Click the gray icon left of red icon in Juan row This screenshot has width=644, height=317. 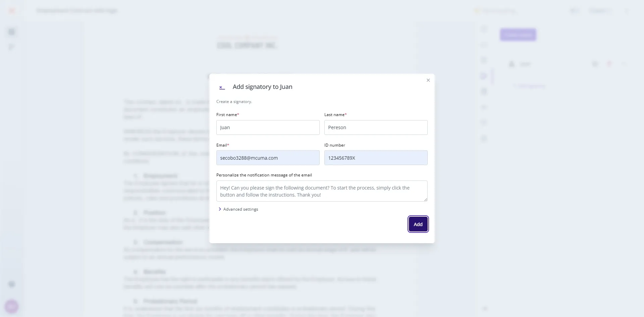coord(595,64)
